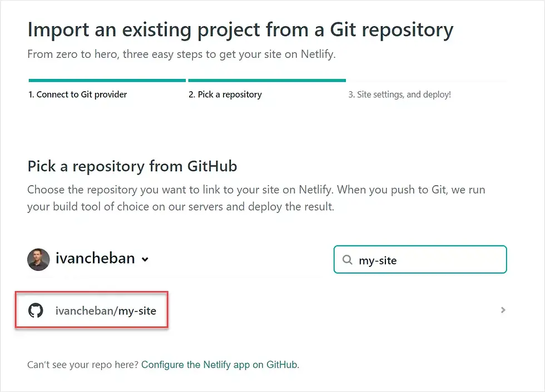Image resolution: width=545 pixels, height=392 pixels.
Task: Go to step 1 Connect to Git provider
Action: pyautogui.click(x=77, y=95)
